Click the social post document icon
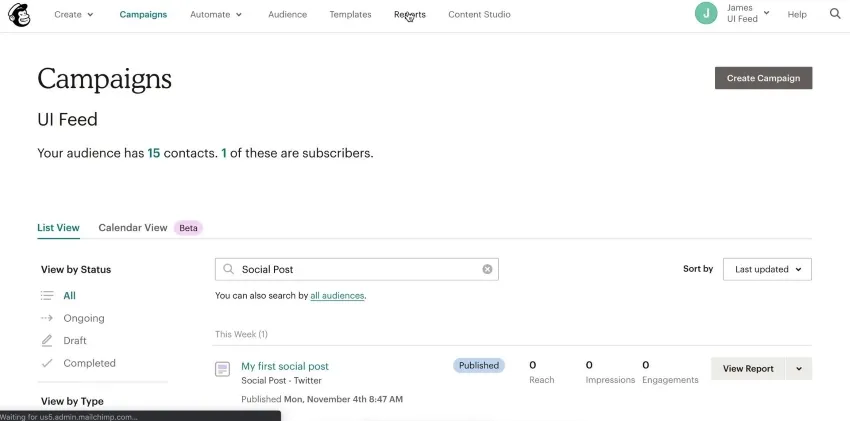Image resolution: width=850 pixels, height=421 pixels. tap(223, 369)
